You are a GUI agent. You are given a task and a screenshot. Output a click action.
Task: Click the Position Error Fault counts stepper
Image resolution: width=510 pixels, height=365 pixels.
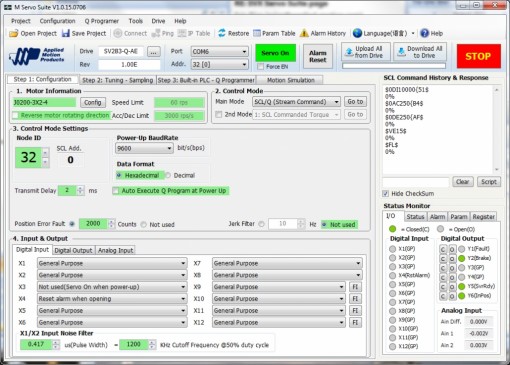(x=112, y=224)
